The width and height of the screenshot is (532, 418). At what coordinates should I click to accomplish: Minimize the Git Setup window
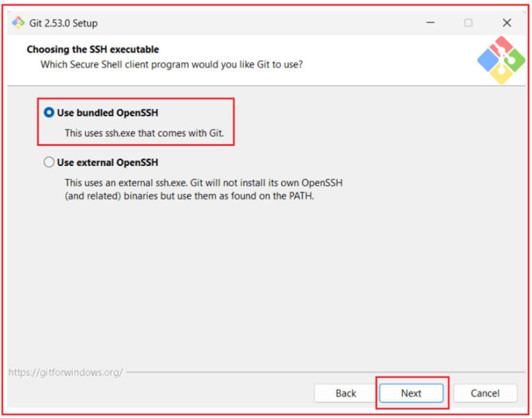(430, 23)
